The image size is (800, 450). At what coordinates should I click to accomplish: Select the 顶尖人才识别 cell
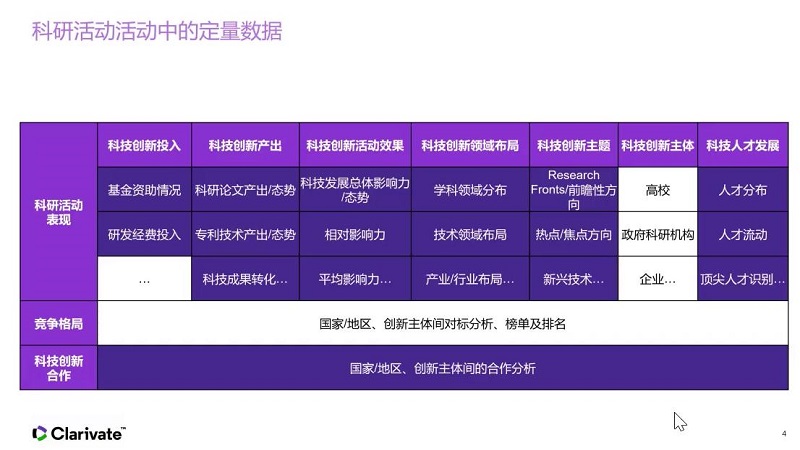coord(742,279)
